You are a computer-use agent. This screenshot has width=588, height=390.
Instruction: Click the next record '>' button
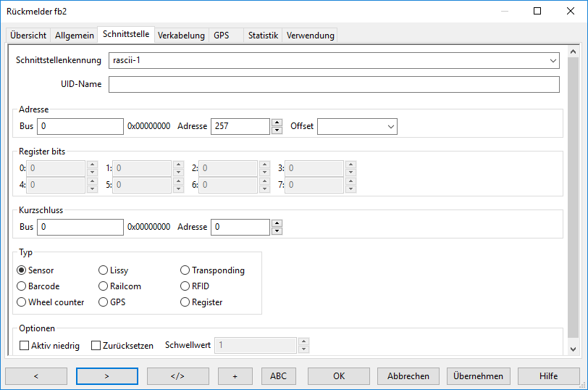coord(106,376)
